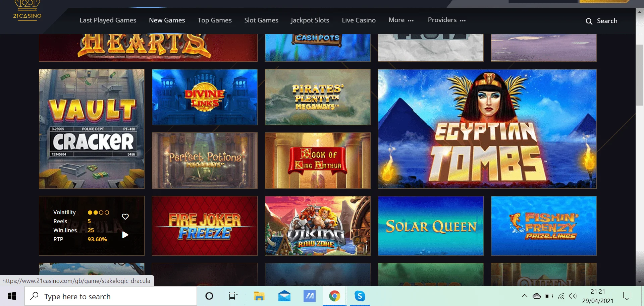This screenshot has width=644, height=306.
Task: Open OneDrive cloud tray icon
Action: tap(537, 296)
